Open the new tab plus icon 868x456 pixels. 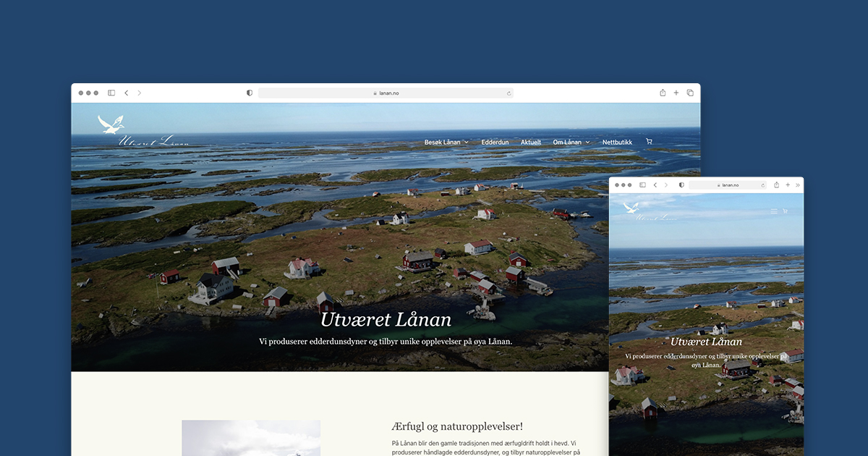click(676, 93)
